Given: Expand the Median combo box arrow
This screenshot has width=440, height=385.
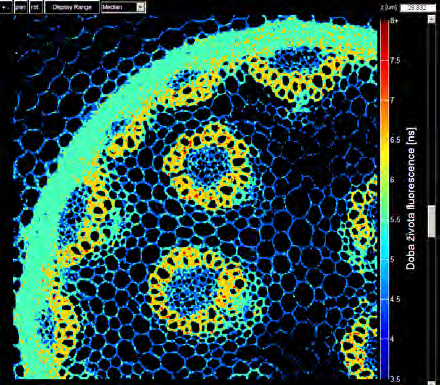Looking at the screenshot, I should [141, 7].
